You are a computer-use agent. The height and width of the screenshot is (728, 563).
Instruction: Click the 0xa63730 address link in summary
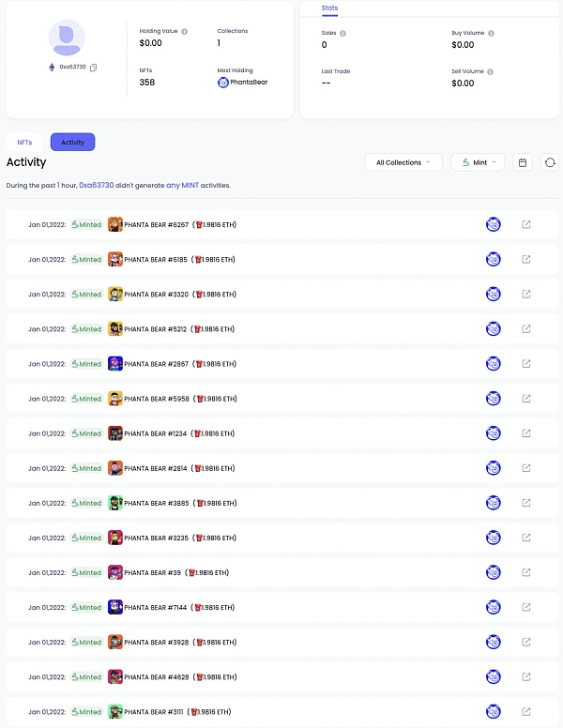[x=96, y=186]
